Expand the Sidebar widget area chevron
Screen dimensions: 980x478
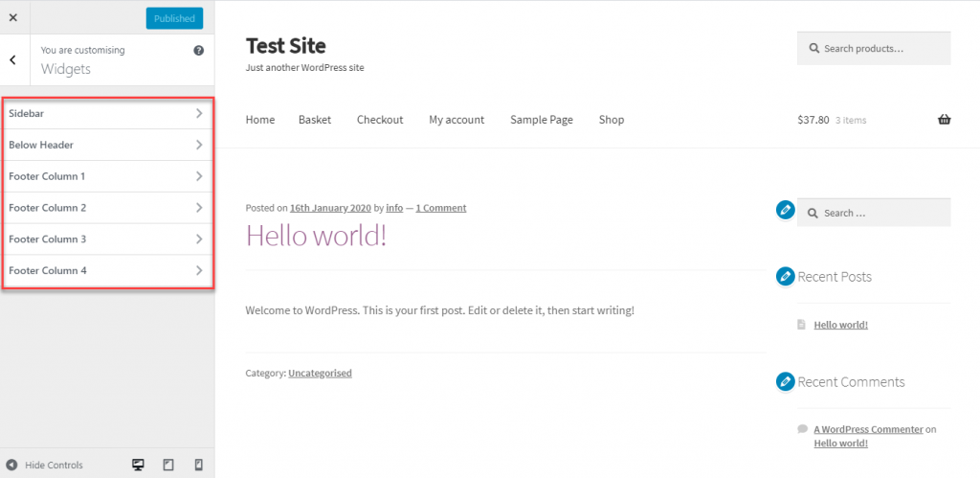pos(199,113)
